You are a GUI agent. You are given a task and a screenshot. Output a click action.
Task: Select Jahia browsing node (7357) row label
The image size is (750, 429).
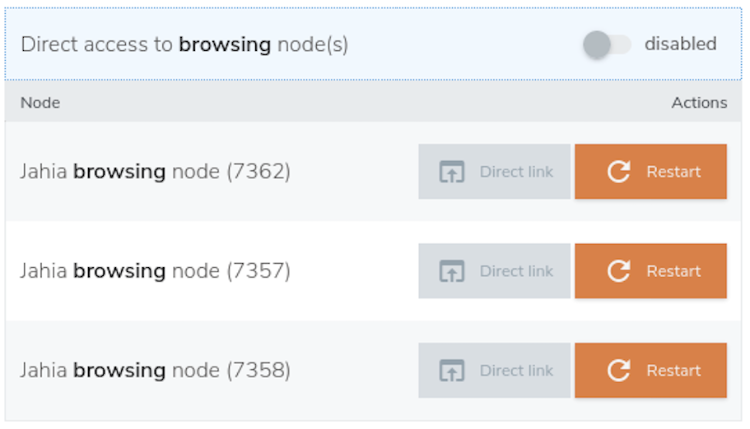pos(155,271)
